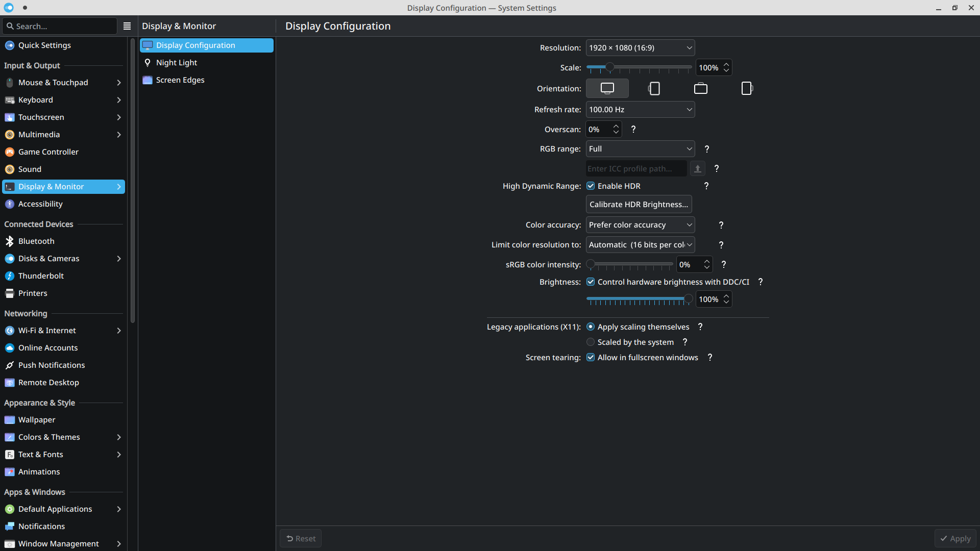Viewport: 980px width, 551px height.
Task: Click the Bluetooth icon in sidebar
Action: click(10, 241)
